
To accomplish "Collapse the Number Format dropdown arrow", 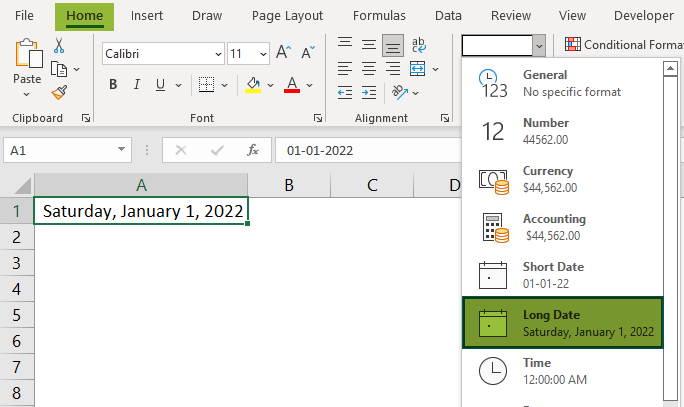I will point(539,45).
